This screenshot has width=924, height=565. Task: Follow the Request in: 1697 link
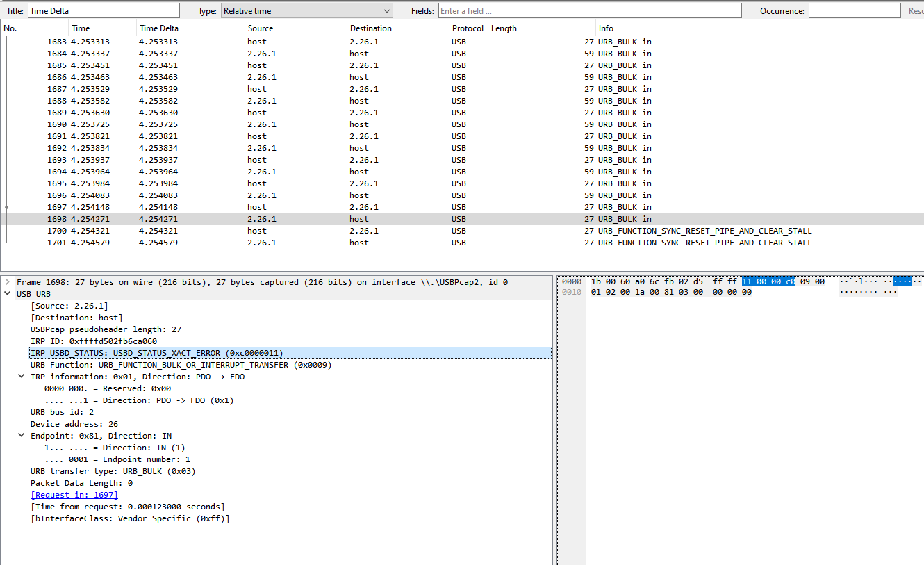[x=74, y=494]
